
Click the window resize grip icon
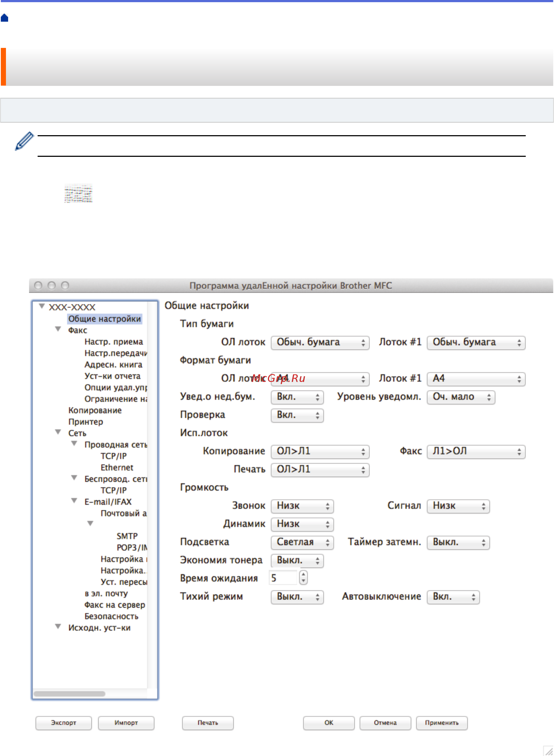click(x=548, y=751)
